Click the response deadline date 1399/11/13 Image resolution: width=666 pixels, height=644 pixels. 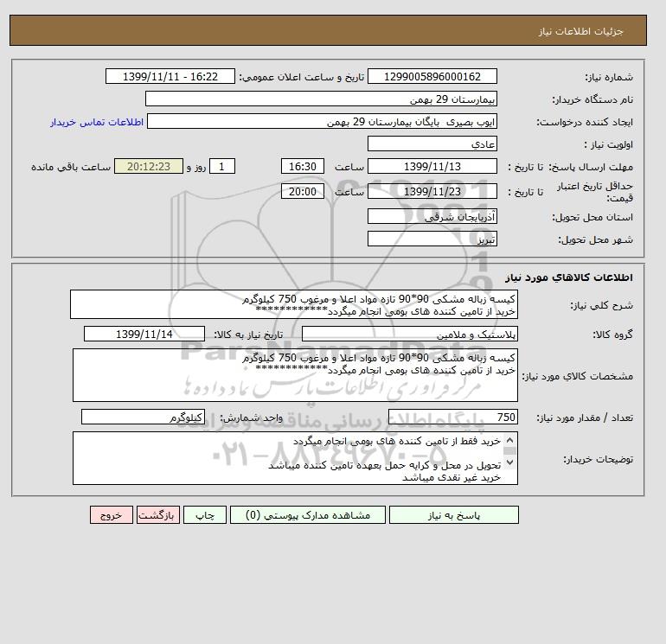(x=432, y=167)
